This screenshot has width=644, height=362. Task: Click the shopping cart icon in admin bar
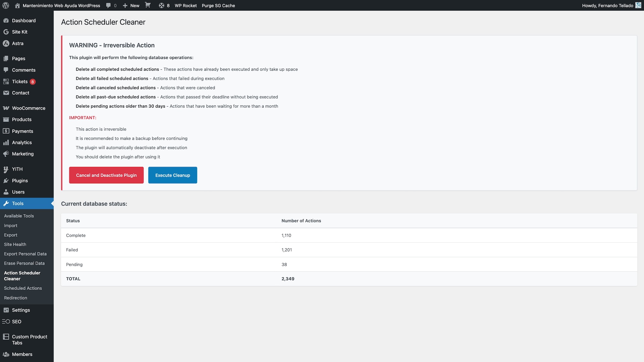148,5
